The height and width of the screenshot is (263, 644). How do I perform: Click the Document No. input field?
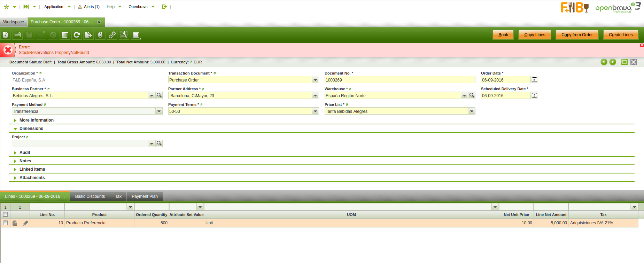pyautogui.click(x=399, y=80)
